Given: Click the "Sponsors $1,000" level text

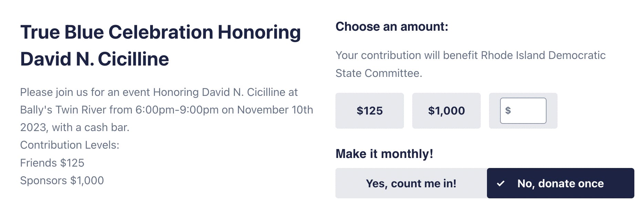Looking at the screenshot, I should pos(62,180).
